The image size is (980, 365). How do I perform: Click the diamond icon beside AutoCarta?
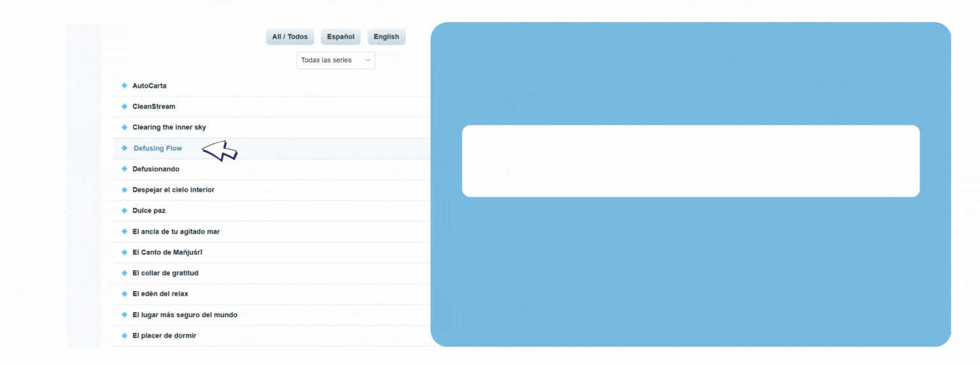coord(124,86)
